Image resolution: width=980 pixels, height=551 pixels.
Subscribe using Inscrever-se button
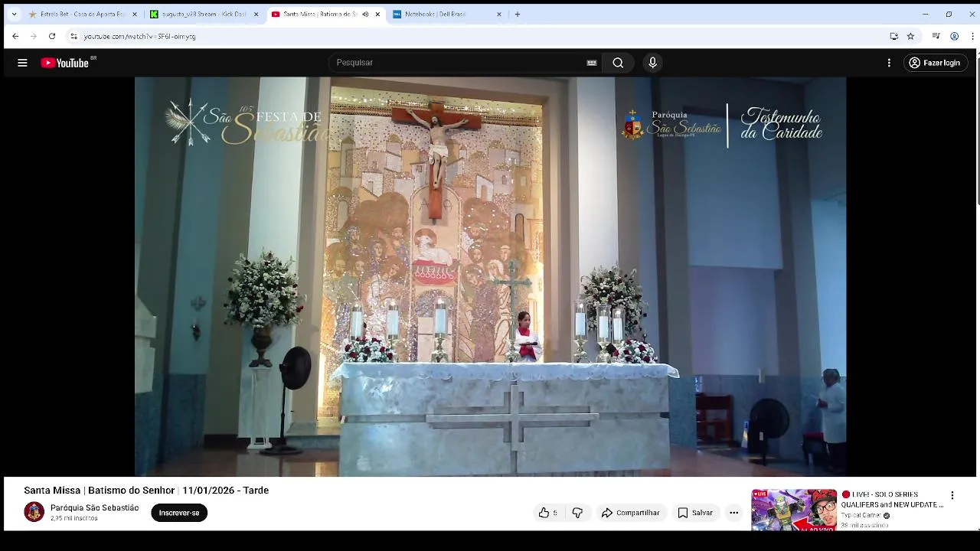(x=179, y=513)
